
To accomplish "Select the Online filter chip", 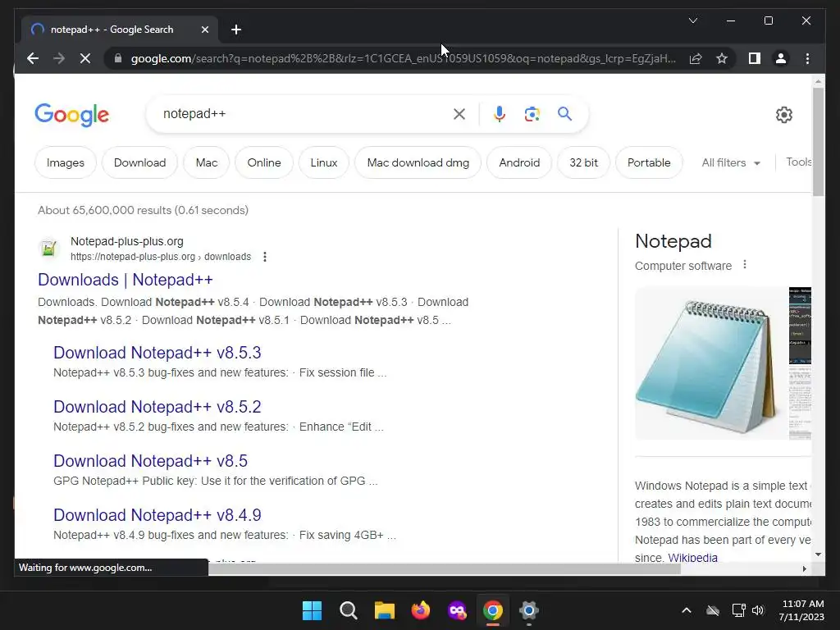I will [x=264, y=162].
